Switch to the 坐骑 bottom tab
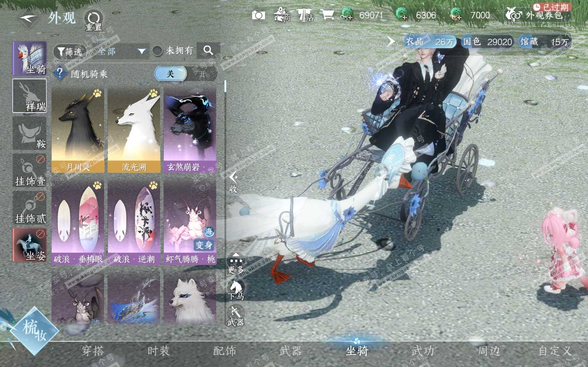Image resolution: width=588 pixels, height=367 pixels. 357,351
